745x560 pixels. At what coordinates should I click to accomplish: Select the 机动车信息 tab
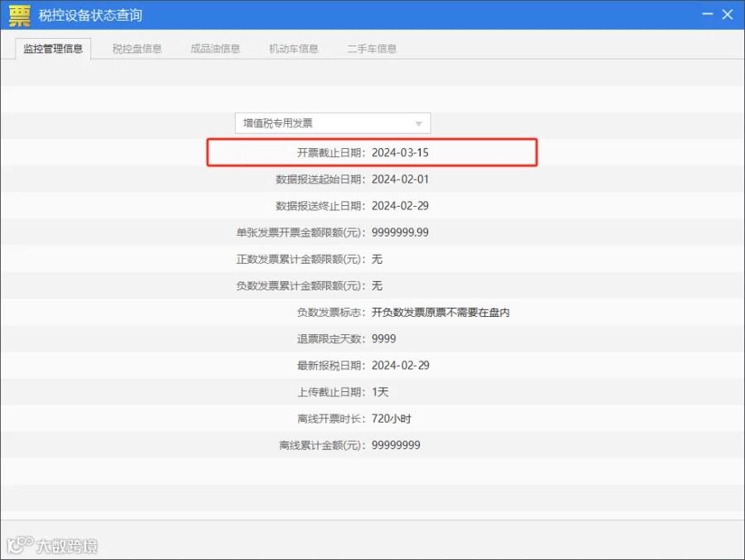[x=294, y=49]
